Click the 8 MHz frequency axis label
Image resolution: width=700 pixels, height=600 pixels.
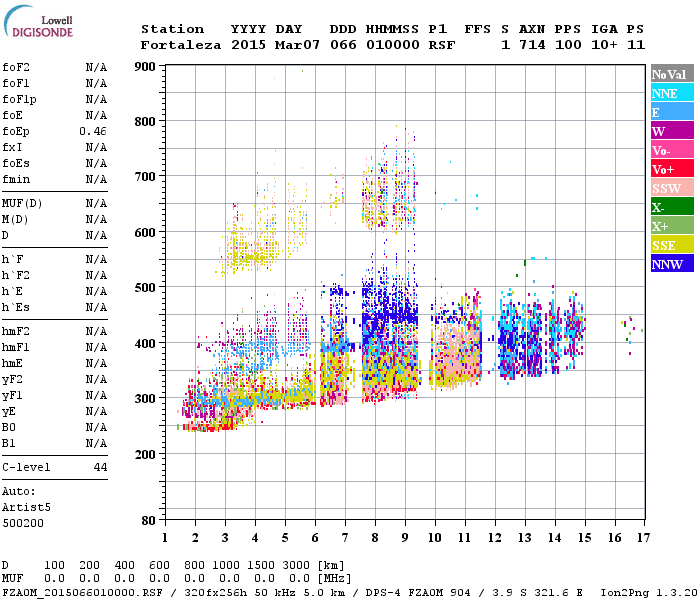click(375, 538)
